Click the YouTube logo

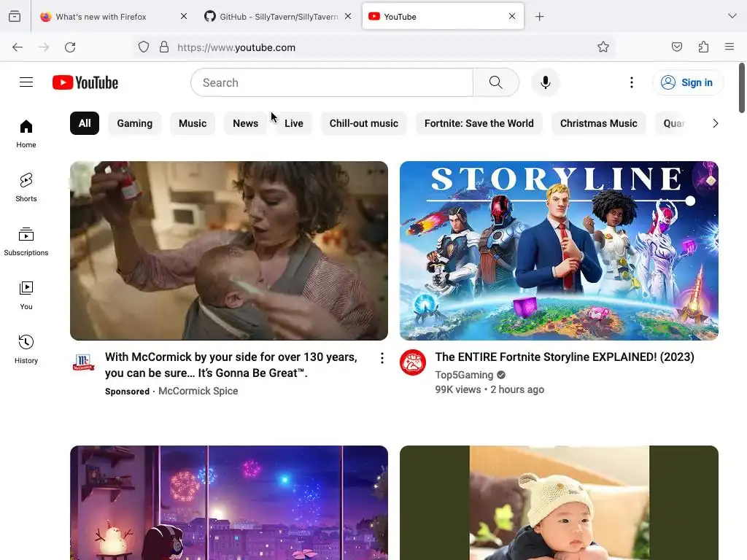pyautogui.click(x=85, y=82)
